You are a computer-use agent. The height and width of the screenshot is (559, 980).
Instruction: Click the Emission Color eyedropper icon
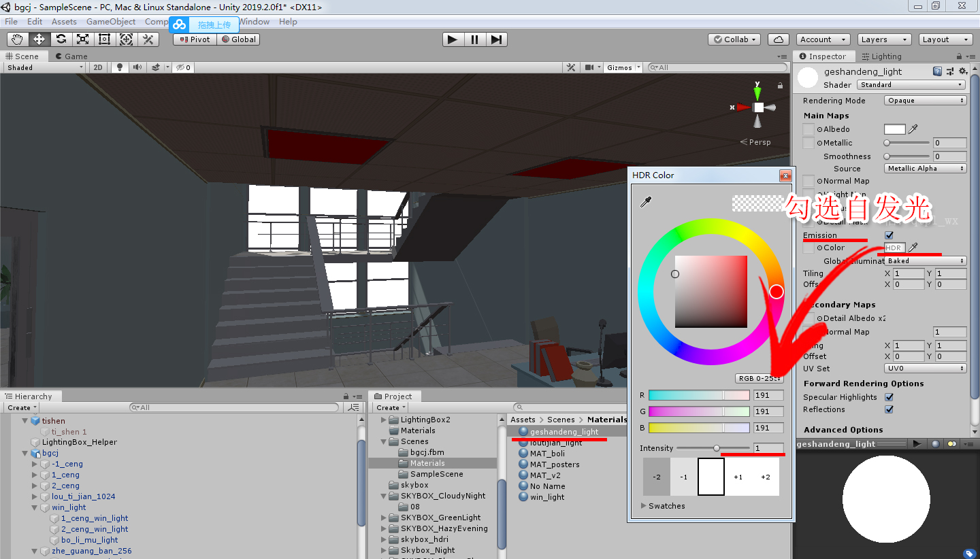(x=913, y=248)
